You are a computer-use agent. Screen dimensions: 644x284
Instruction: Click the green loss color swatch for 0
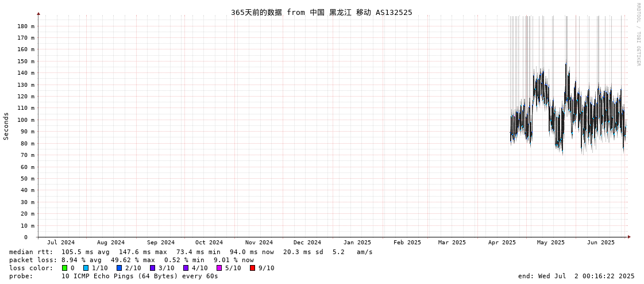pyautogui.click(x=64, y=268)
